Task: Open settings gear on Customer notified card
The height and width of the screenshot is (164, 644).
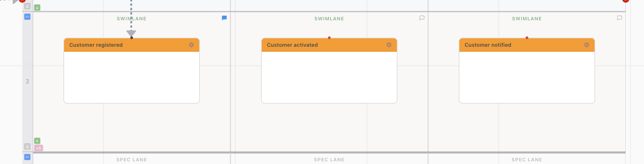Action: click(586, 45)
